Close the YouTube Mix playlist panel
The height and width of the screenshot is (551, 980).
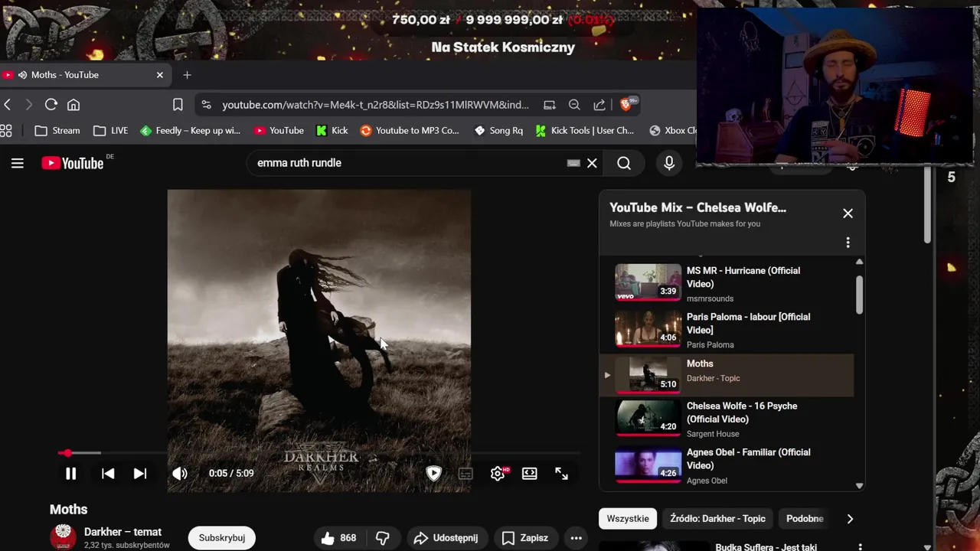tap(848, 214)
